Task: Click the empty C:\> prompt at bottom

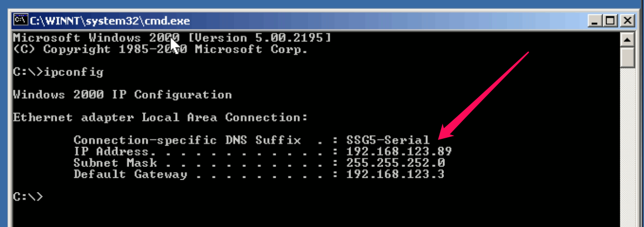Action: 27,196
